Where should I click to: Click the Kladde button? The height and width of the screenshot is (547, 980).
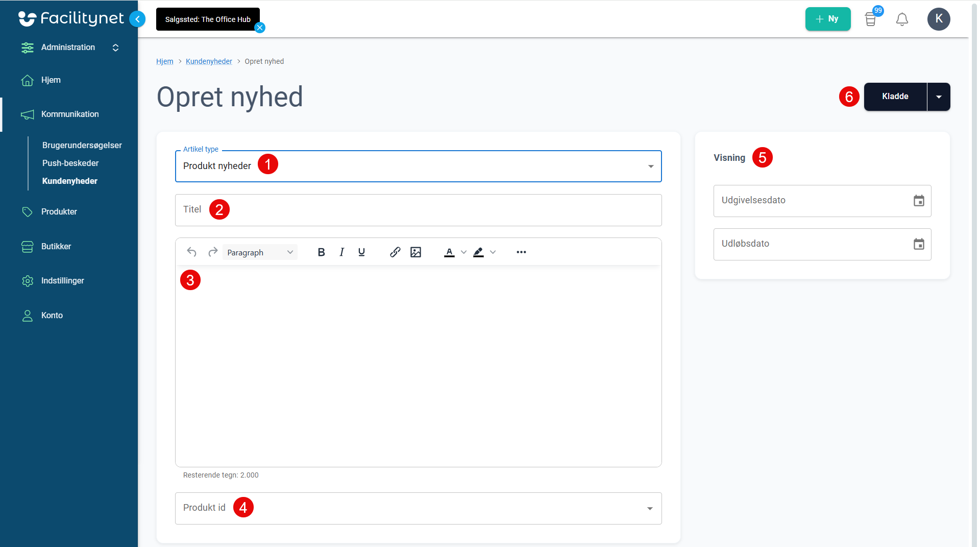coord(895,97)
